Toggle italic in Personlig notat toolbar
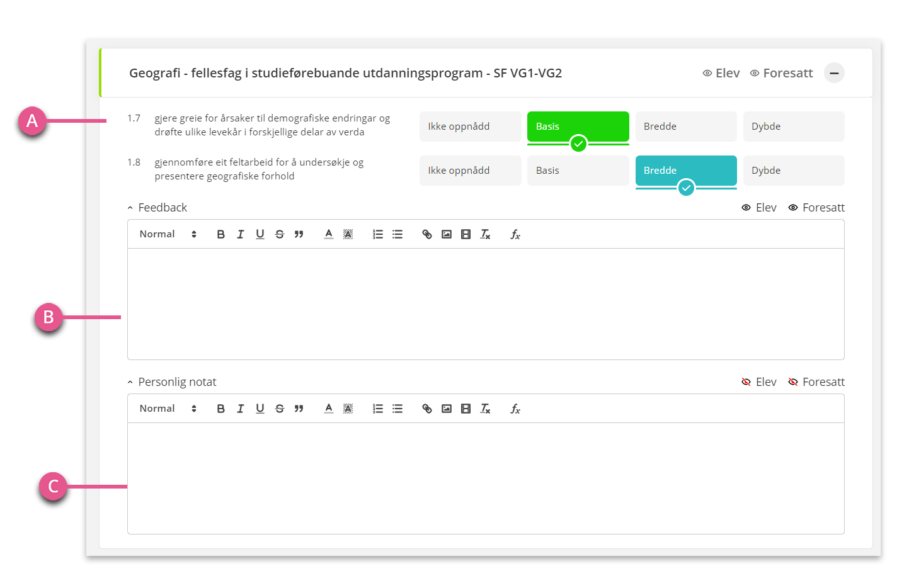The width and height of the screenshot is (909, 588). tap(240, 409)
